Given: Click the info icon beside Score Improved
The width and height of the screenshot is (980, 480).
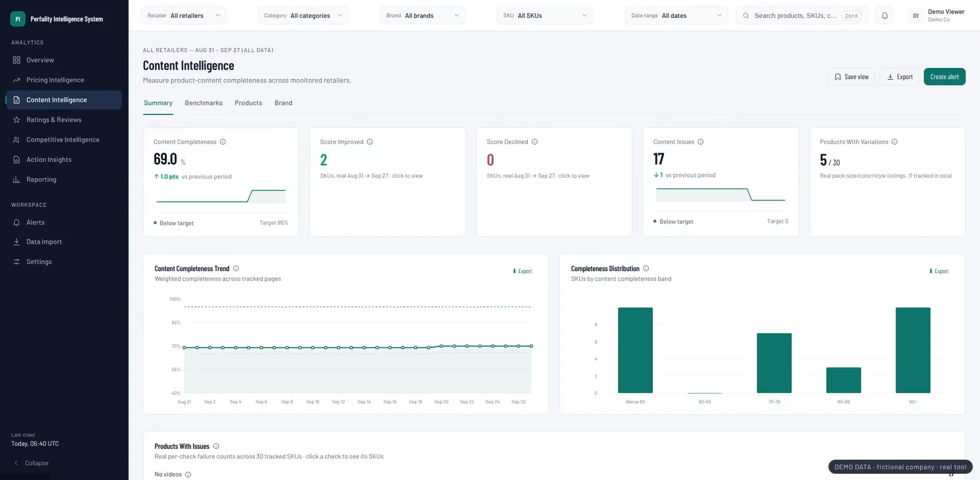Looking at the screenshot, I should [x=370, y=142].
